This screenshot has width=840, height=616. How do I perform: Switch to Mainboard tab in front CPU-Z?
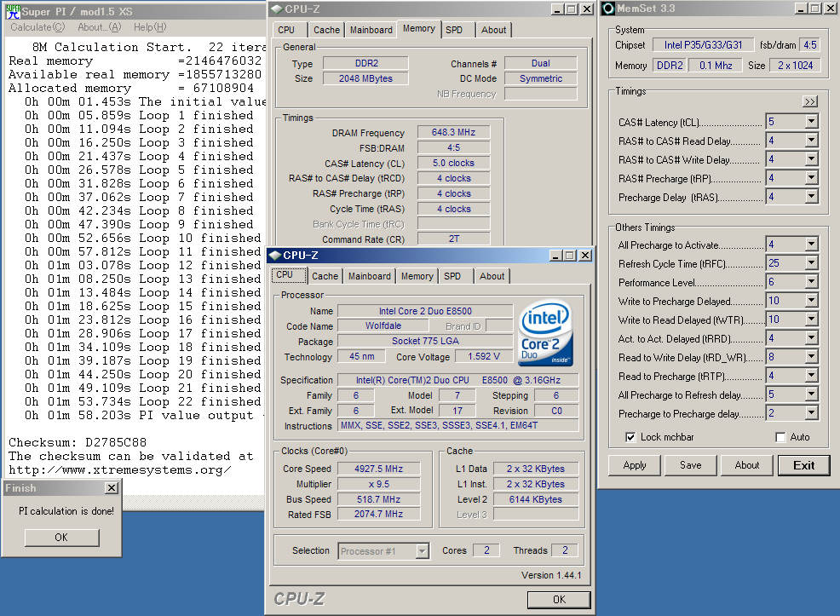coord(369,276)
